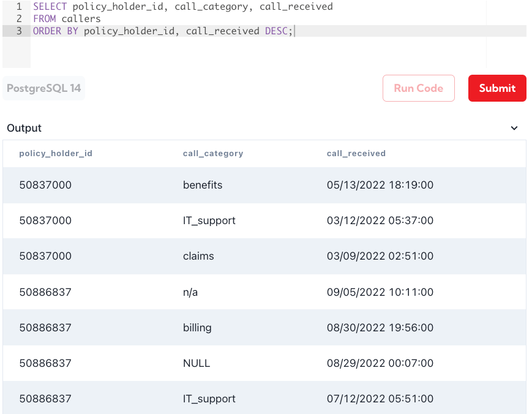532x414 pixels.
Task: Select the PostgreSQL 14 language badge
Action: point(44,88)
